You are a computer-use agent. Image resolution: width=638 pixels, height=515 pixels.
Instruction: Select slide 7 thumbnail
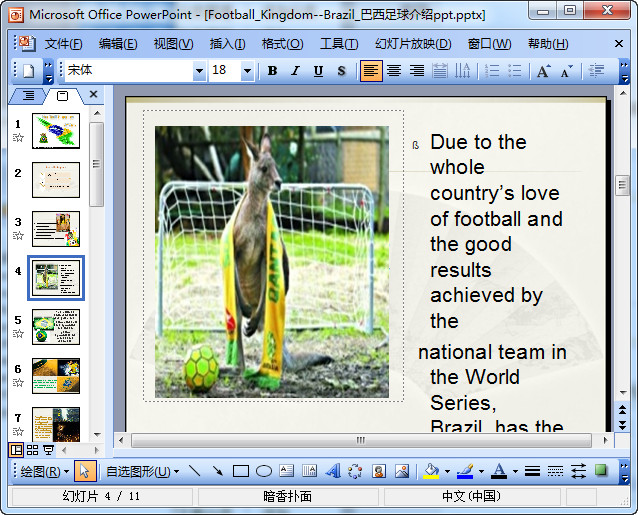click(x=56, y=424)
